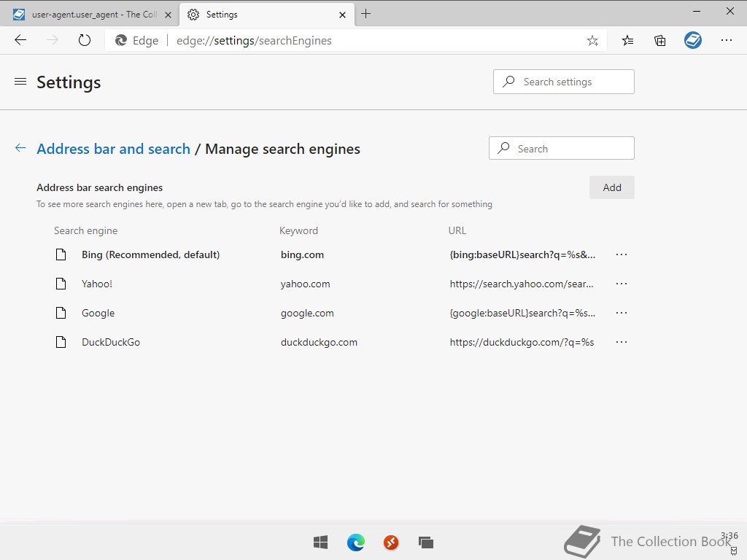Click the blue profile avatar icon
The height and width of the screenshot is (560, 747).
pyautogui.click(x=693, y=40)
